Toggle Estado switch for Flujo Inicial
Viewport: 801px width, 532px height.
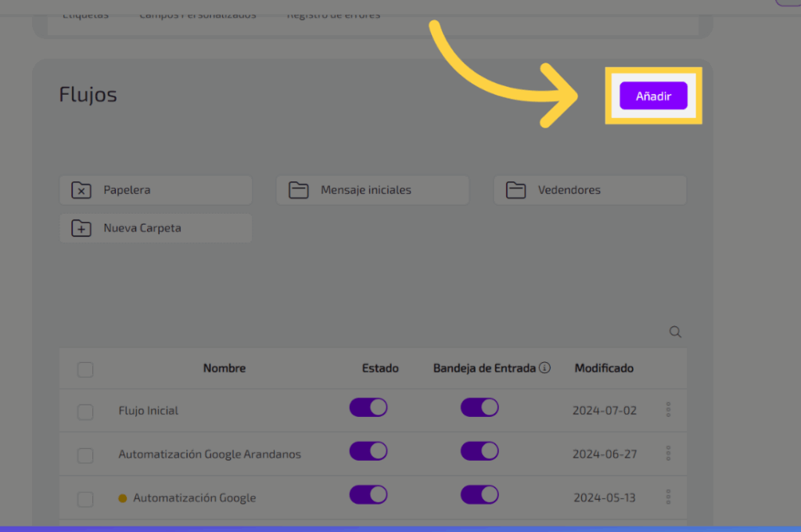(x=368, y=408)
